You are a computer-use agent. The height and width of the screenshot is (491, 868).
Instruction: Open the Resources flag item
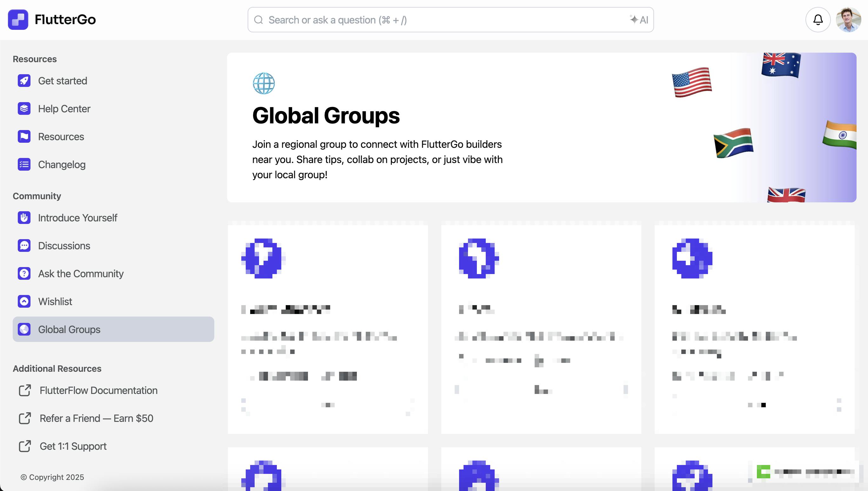(24, 137)
